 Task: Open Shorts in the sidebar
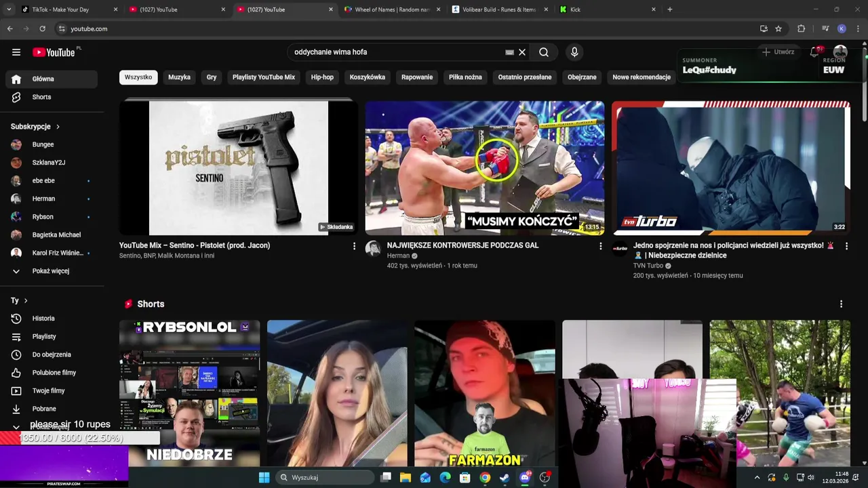[x=52, y=97]
